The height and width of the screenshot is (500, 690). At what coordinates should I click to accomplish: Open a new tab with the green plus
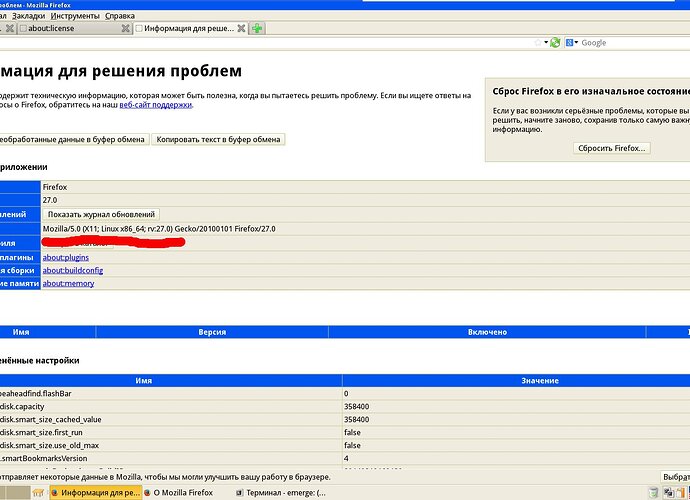(257, 29)
